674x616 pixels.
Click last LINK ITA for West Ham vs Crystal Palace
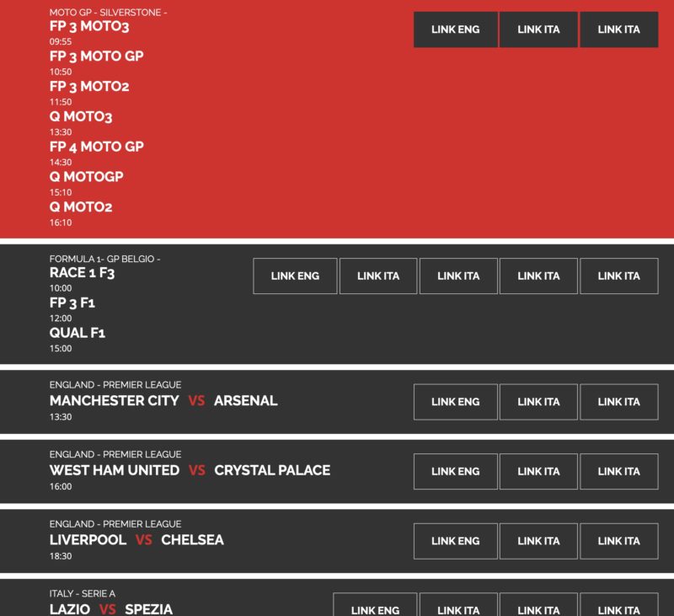[618, 472]
